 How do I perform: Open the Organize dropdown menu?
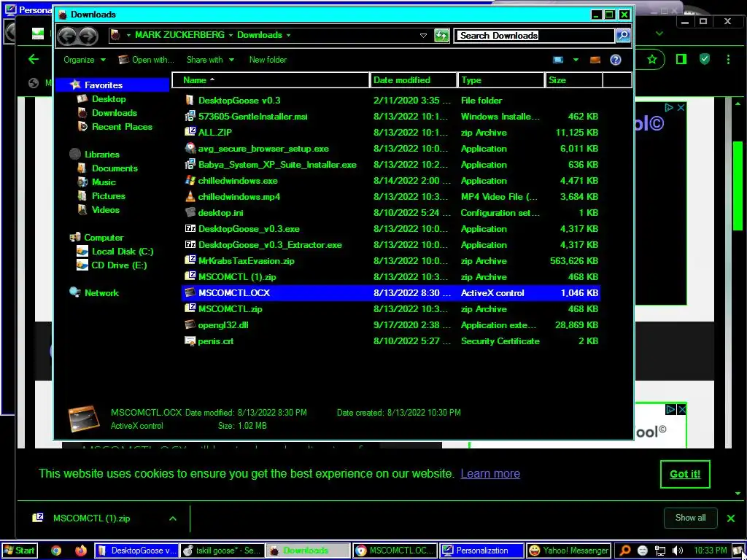pos(85,60)
